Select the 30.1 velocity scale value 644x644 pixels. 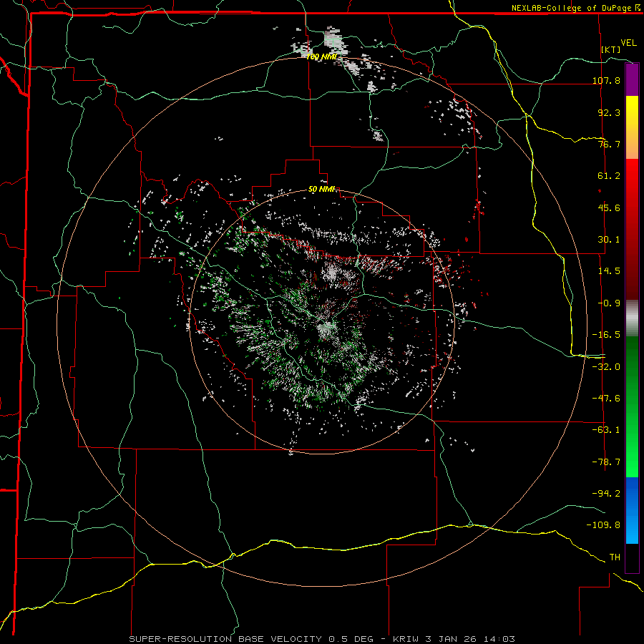609,240
